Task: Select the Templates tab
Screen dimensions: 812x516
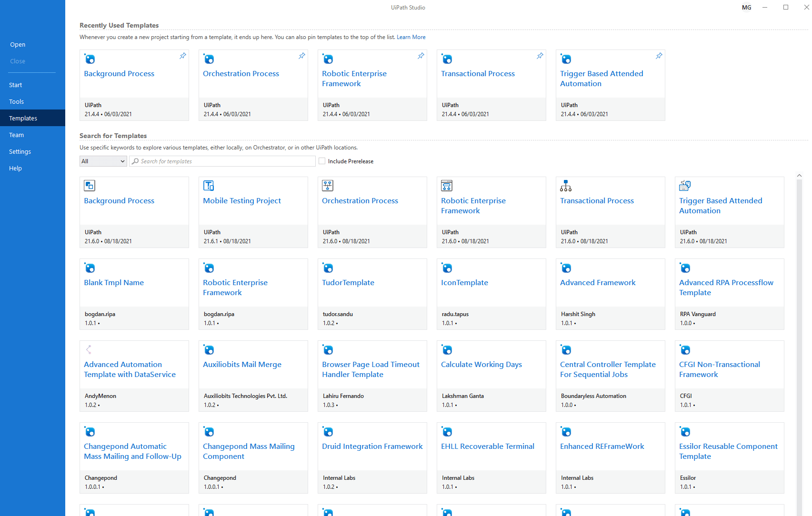Action: click(32, 118)
